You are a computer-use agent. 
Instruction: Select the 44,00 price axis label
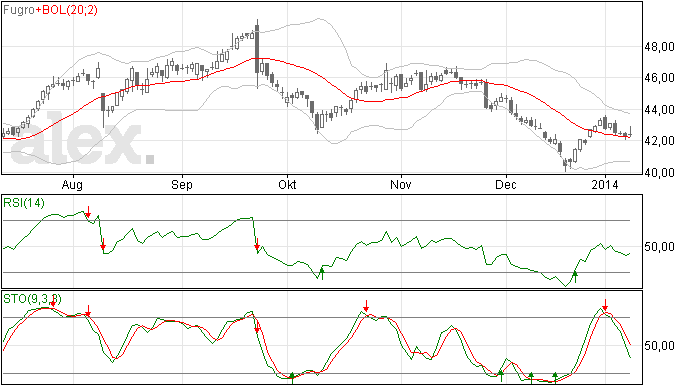click(659, 110)
